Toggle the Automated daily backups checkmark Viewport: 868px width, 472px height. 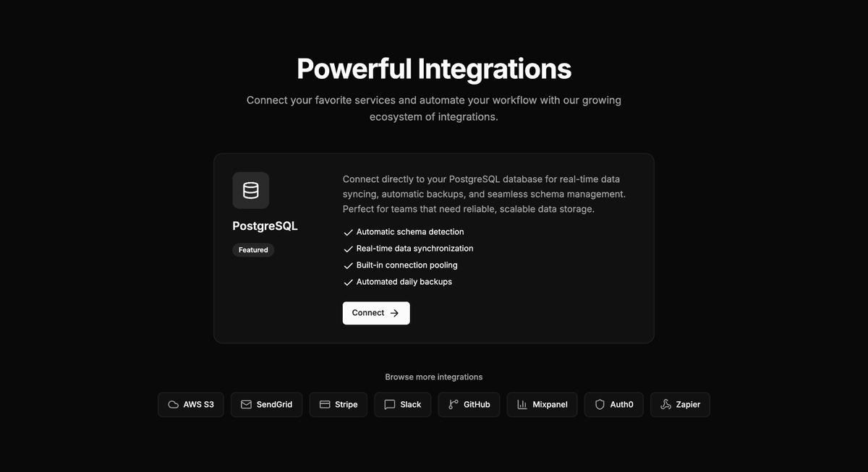348,282
